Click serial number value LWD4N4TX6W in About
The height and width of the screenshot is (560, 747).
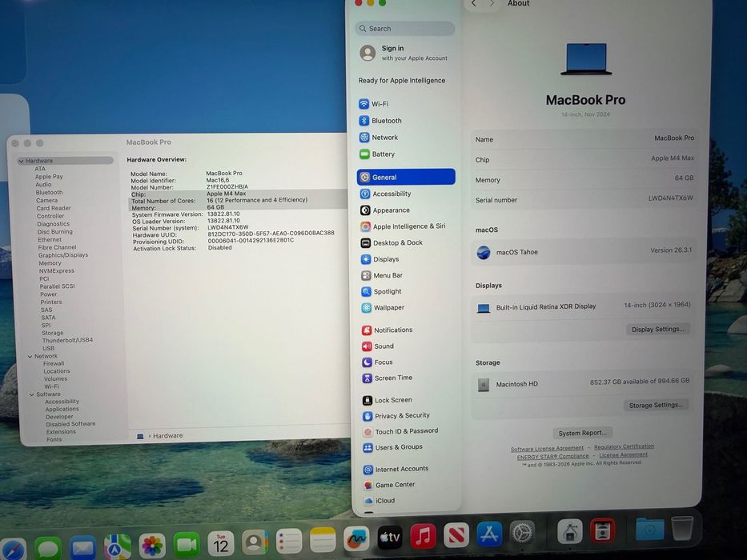pyautogui.click(x=670, y=198)
